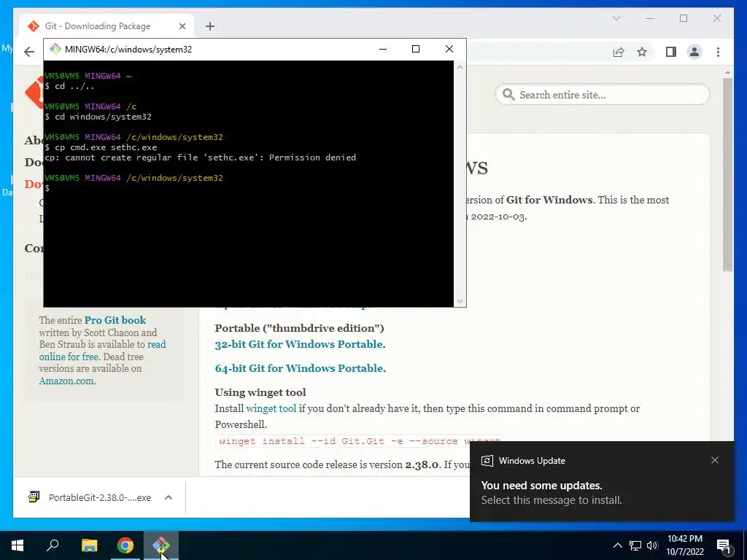Click the 'Permission denied' error line

tap(200, 157)
